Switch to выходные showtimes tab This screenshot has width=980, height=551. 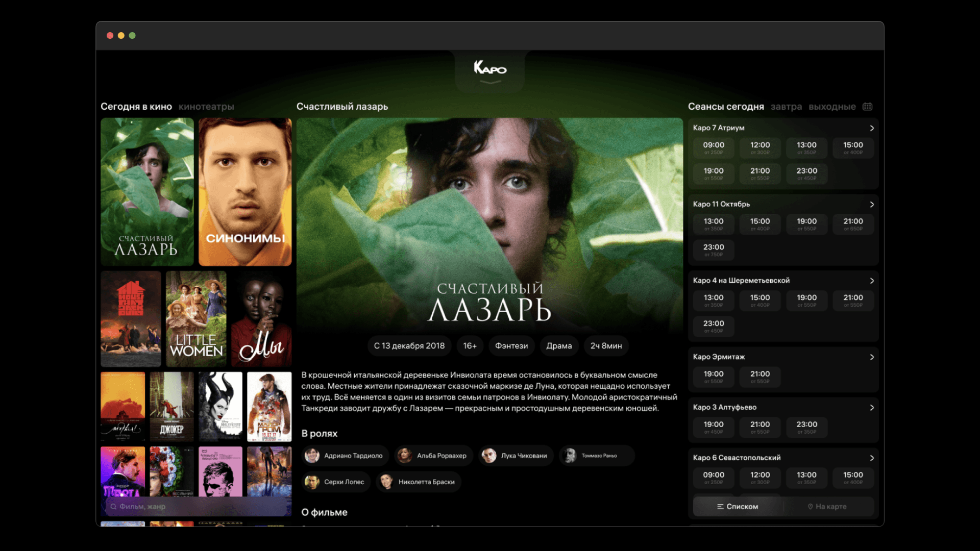(x=832, y=107)
